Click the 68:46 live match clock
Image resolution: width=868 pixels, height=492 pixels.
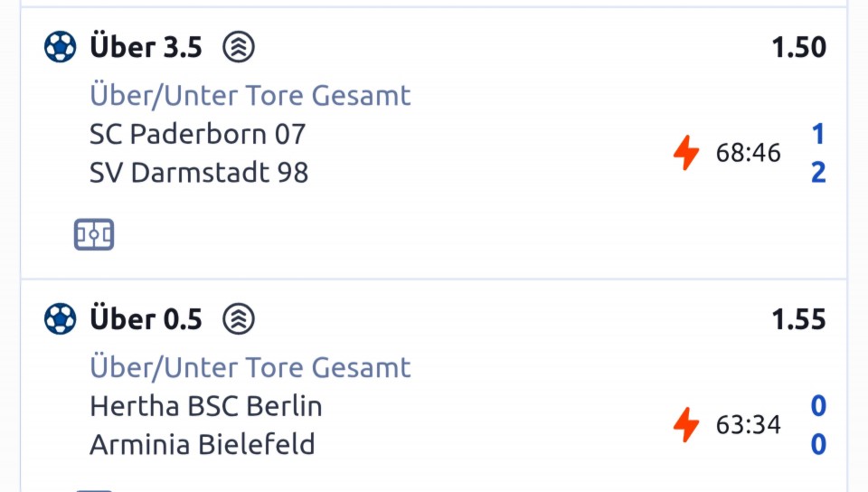coord(748,153)
